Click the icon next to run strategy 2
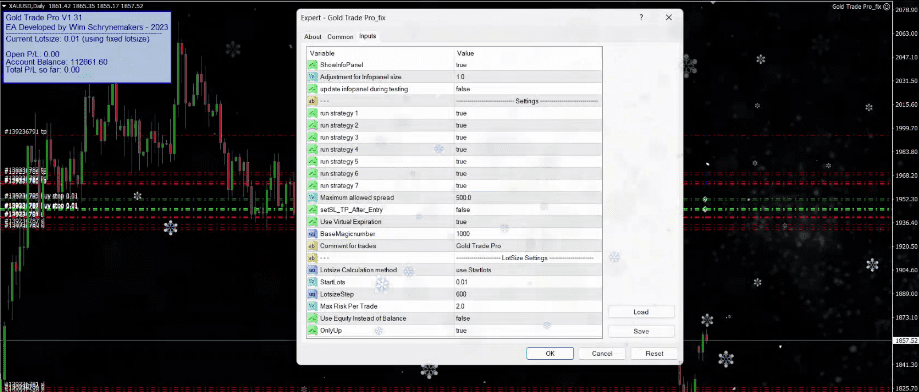 (313, 125)
